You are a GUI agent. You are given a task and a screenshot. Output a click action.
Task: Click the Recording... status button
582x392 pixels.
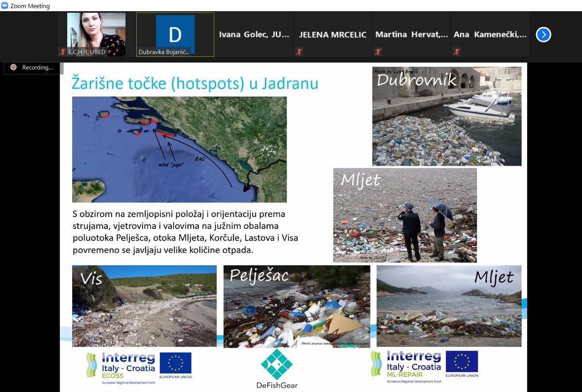coord(33,68)
